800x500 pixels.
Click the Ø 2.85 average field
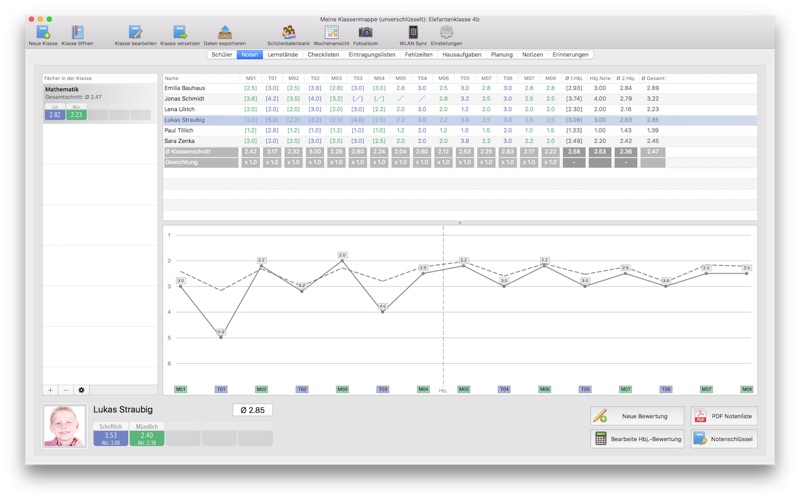coord(253,410)
